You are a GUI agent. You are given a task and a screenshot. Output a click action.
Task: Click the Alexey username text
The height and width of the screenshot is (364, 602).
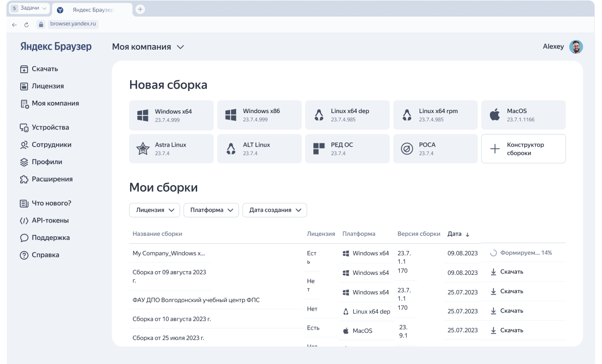click(553, 47)
